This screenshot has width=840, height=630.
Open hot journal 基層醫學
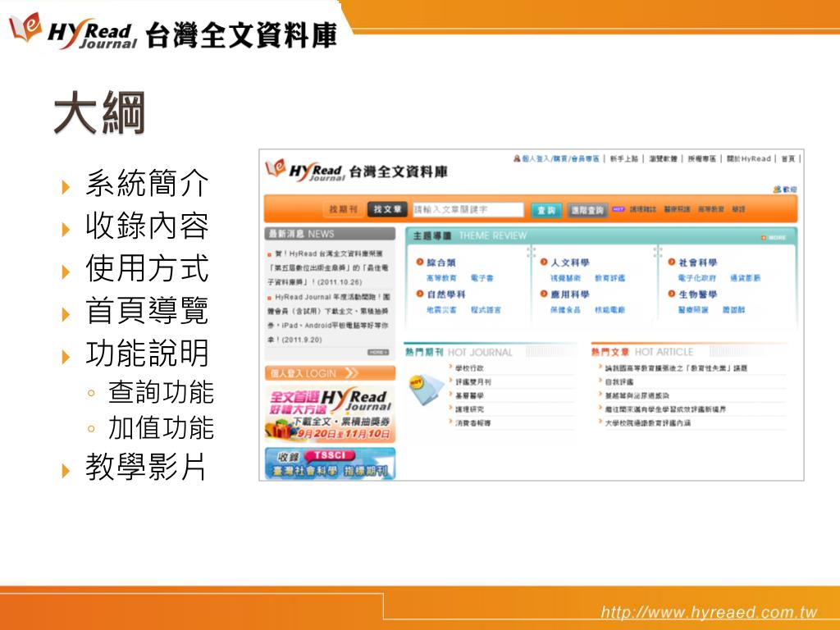(469, 395)
